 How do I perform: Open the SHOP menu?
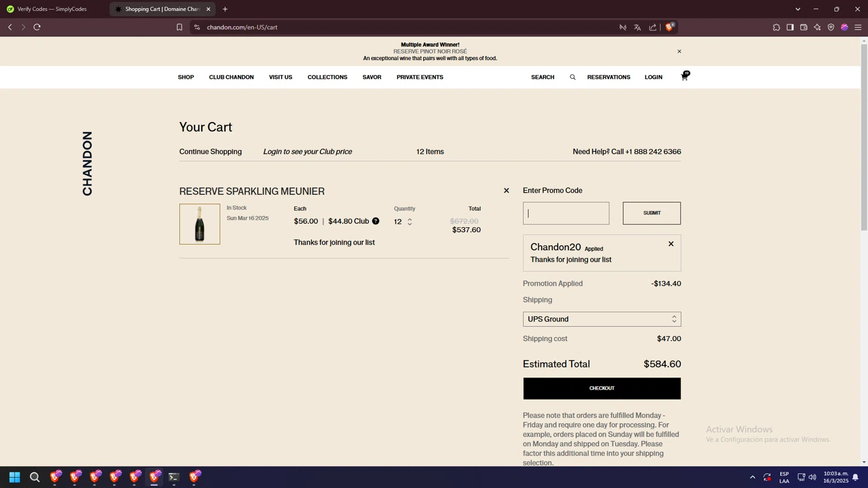tap(186, 77)
